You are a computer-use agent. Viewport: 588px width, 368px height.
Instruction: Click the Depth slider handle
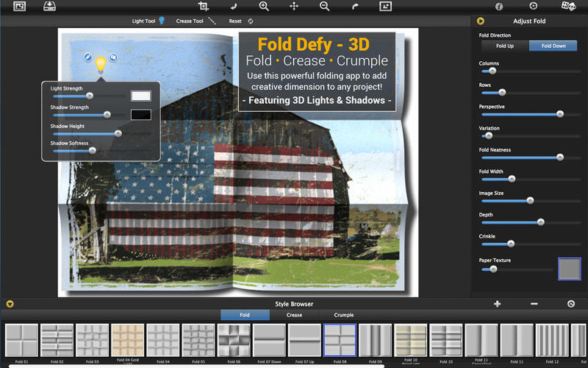click(x=540, y=222)
